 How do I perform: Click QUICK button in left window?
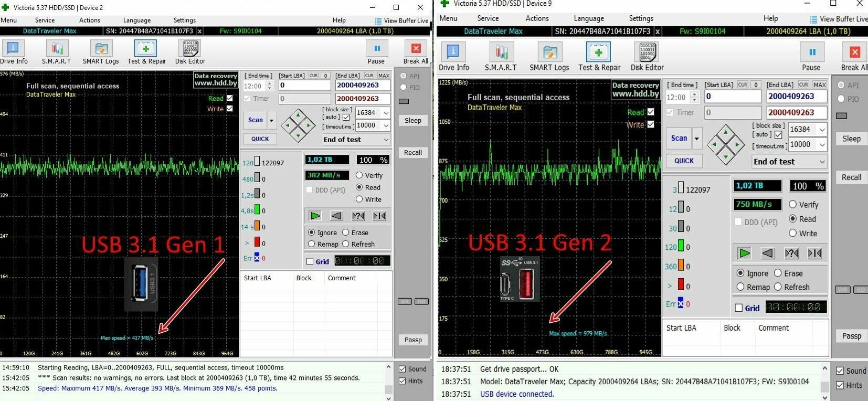(260, 139)
